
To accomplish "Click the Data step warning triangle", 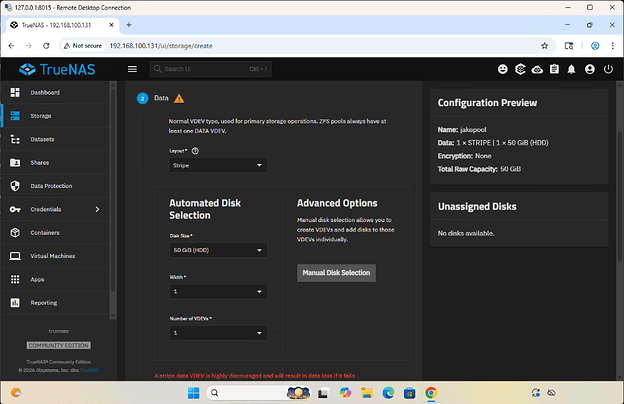I will (179, 98).
